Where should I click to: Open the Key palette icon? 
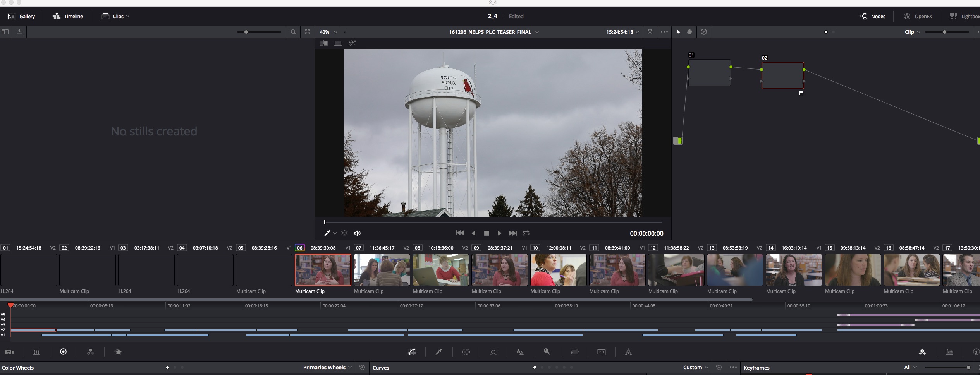click(547, 352)
